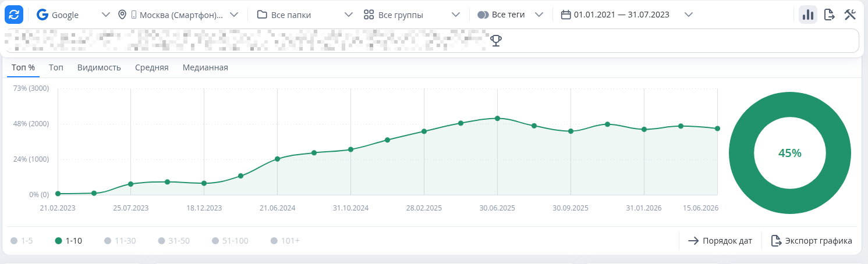This screenshot has width=868, height=264.
Task: Click the 18.12.2023 date label
Action: (x=204, y=208)
